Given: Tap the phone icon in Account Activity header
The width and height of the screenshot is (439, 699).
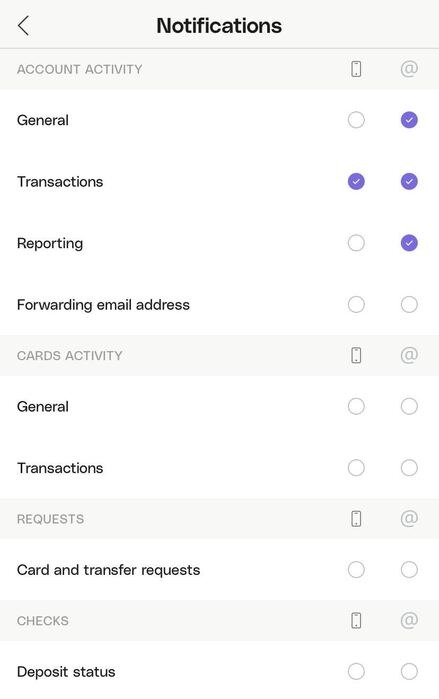Looking at the screenshot, I should (356, 69).
